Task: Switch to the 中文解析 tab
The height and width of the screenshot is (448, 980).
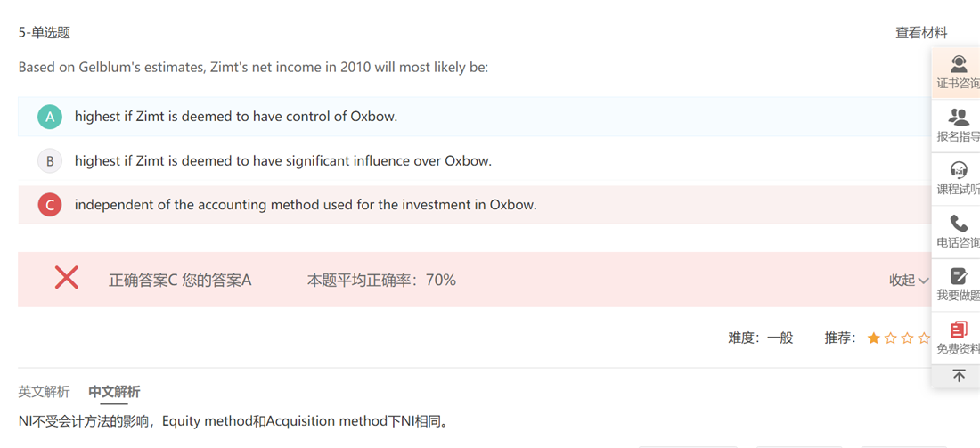Action: (114, 392)
